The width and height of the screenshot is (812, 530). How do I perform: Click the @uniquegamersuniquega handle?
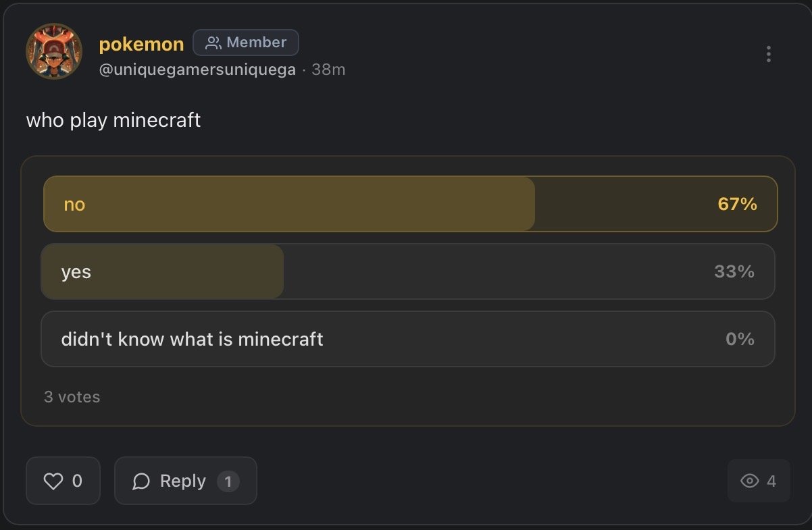pos(197,70)
